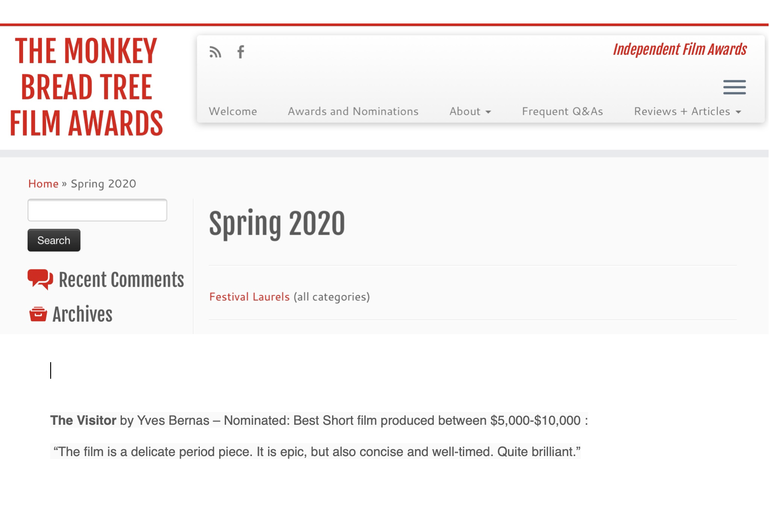Expand the Reviews + Articles dropdown
Screen dimensions: 770x532
click(687, 111)
